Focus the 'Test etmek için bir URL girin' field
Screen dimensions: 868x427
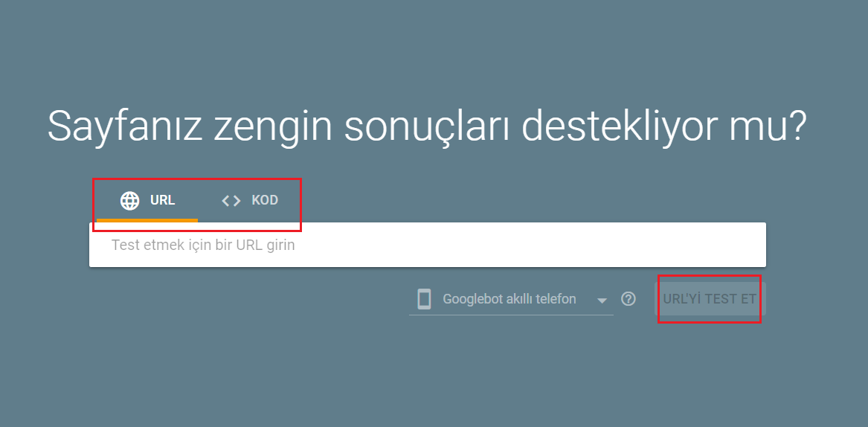tap(428, 245)
